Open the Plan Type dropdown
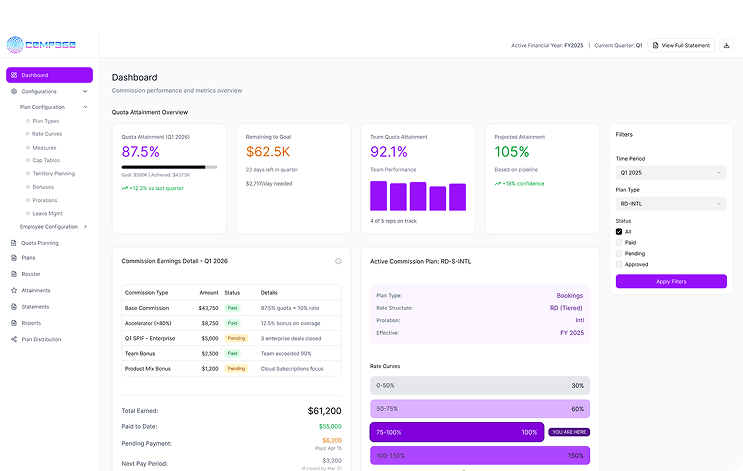Screen dimensions: 743x471 670,204
